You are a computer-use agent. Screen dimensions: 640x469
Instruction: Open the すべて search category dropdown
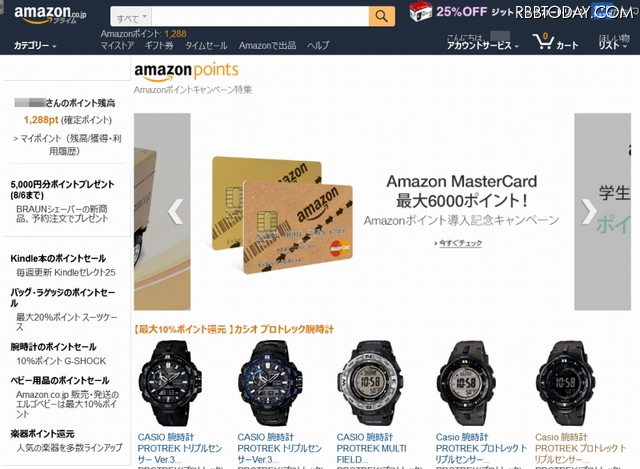pyautogui.click(x=131, y=17)
